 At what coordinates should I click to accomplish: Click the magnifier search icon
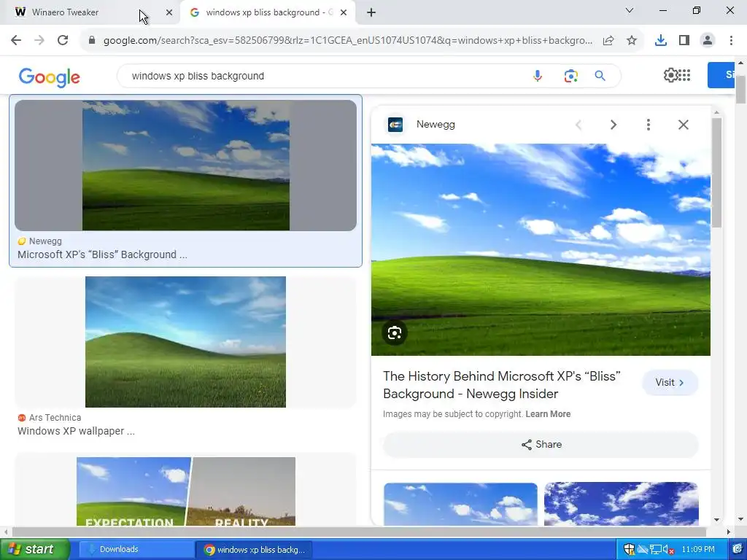600,76
